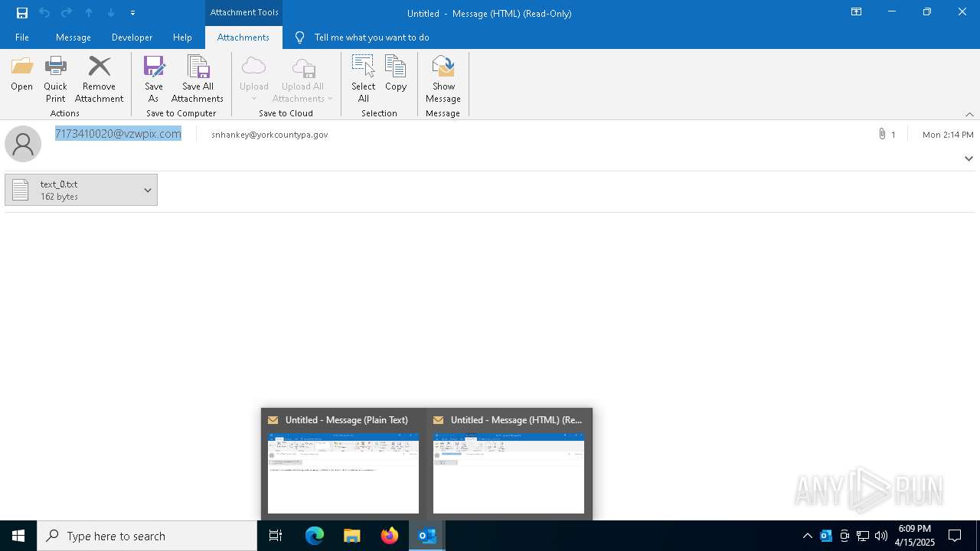Click the sender avatar picture
The width and height of the screenshot is (980, 551).
(23, 144)
